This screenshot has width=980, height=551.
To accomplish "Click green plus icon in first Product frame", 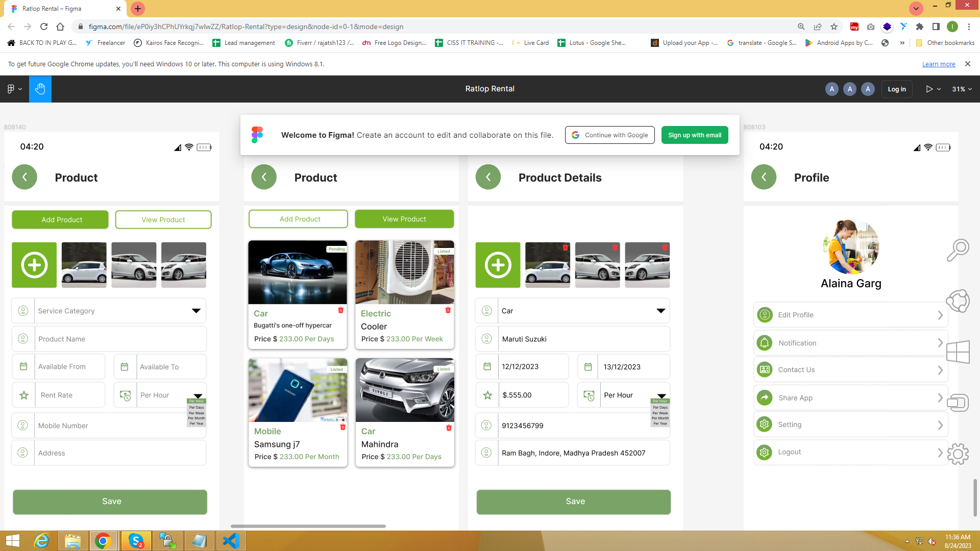I will [34, 265].
